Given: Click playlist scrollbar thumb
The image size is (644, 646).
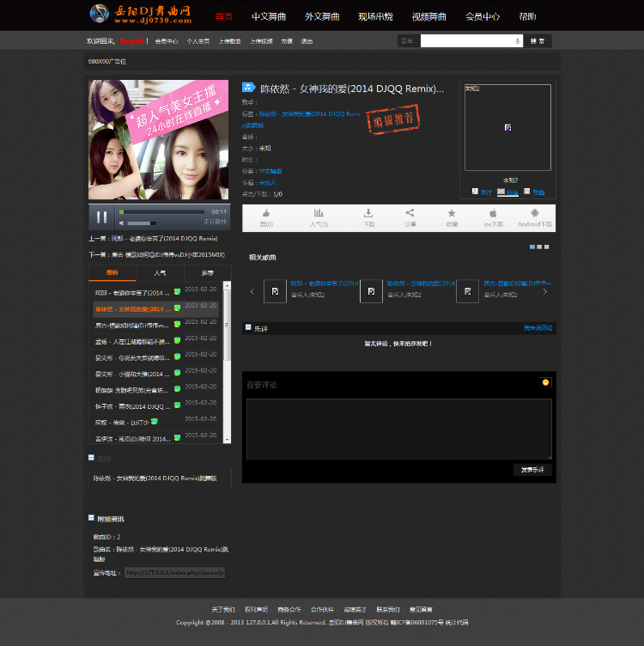Looking at the screenshot, I should 227,325.
